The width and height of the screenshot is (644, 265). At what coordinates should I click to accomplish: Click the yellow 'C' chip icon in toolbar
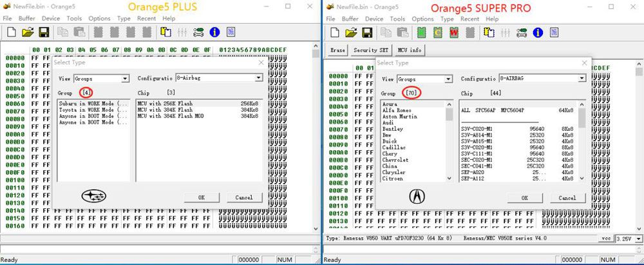(438, 32)
